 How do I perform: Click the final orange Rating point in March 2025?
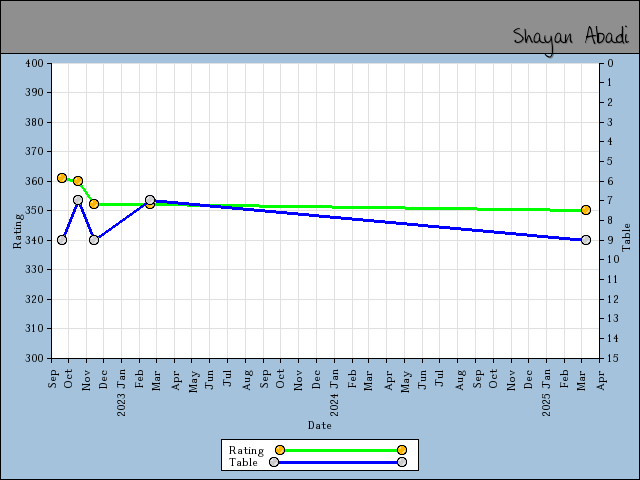point(586,210)
